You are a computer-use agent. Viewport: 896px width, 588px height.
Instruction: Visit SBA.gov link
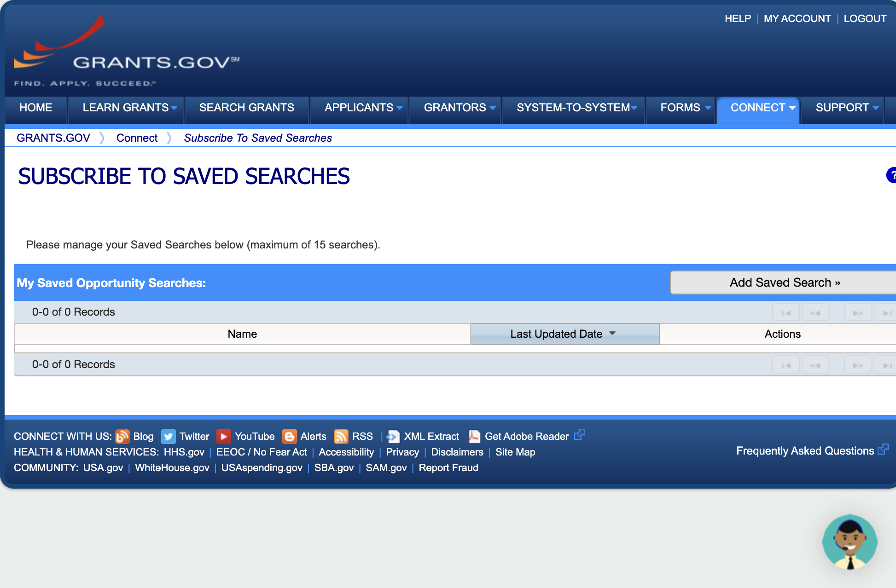point(334,468)
